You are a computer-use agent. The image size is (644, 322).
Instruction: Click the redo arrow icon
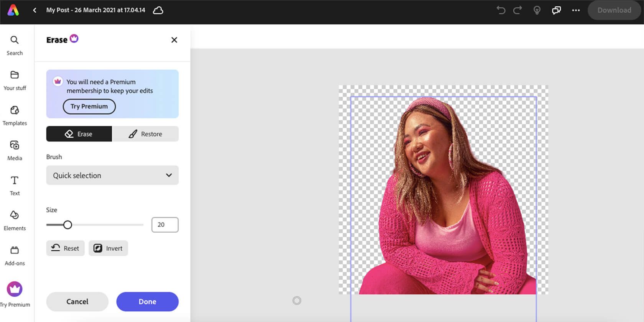coord(517,10)
